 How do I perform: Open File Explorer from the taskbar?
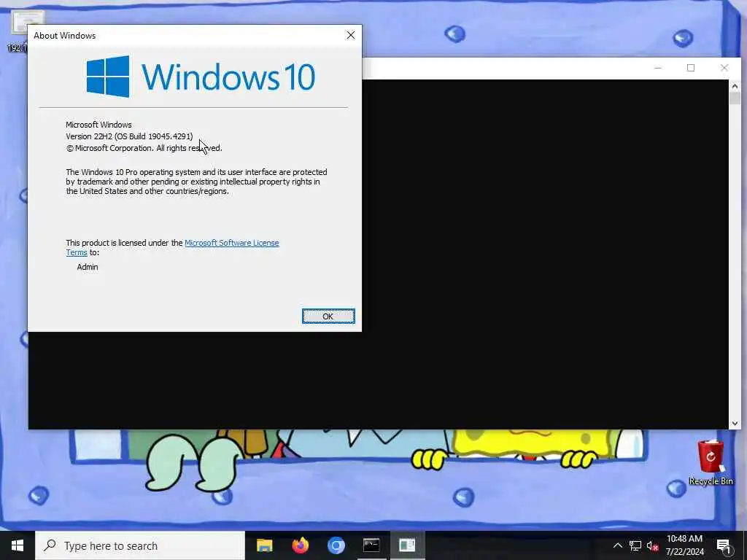[x=264, y=545]
